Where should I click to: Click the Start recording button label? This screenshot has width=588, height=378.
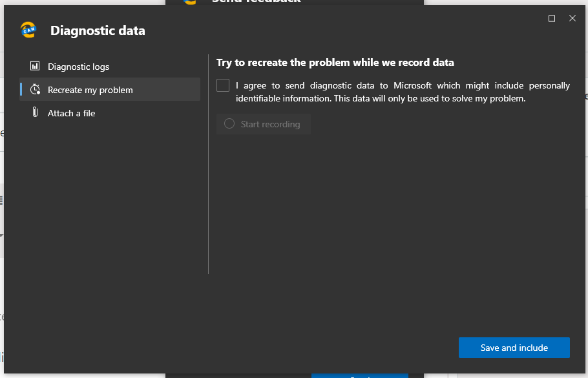tap(270, 124)
